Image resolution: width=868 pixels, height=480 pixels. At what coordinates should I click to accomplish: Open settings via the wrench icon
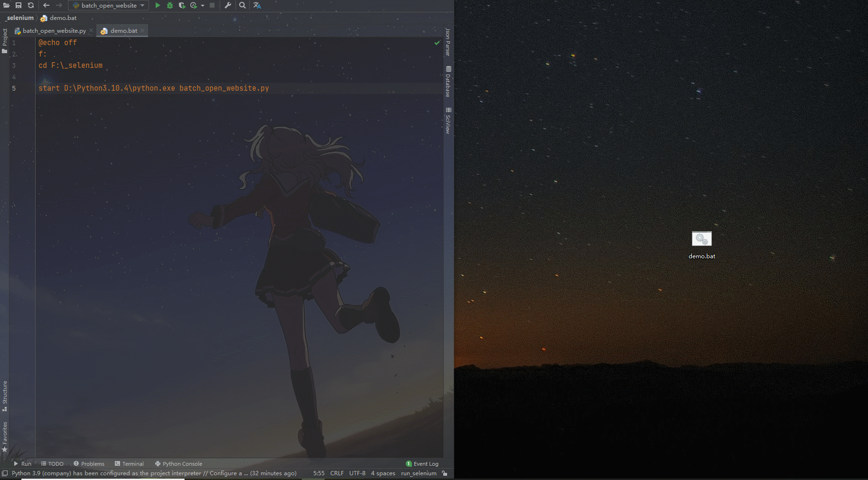coord(228,5)
